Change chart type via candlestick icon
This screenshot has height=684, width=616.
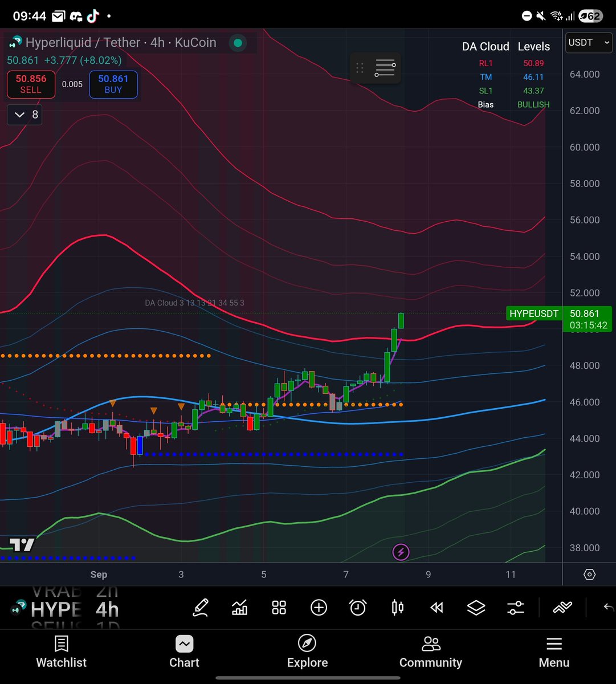point(398,608)
